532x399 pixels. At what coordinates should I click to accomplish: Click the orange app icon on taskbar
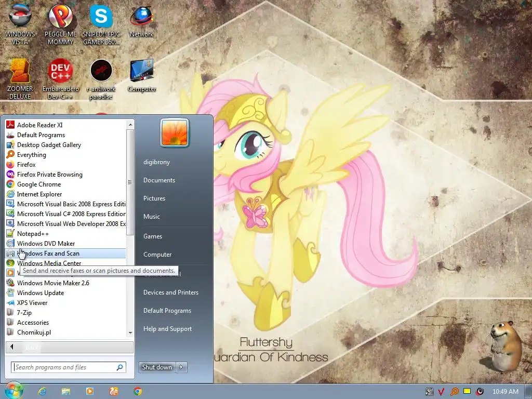coord(114,391)
